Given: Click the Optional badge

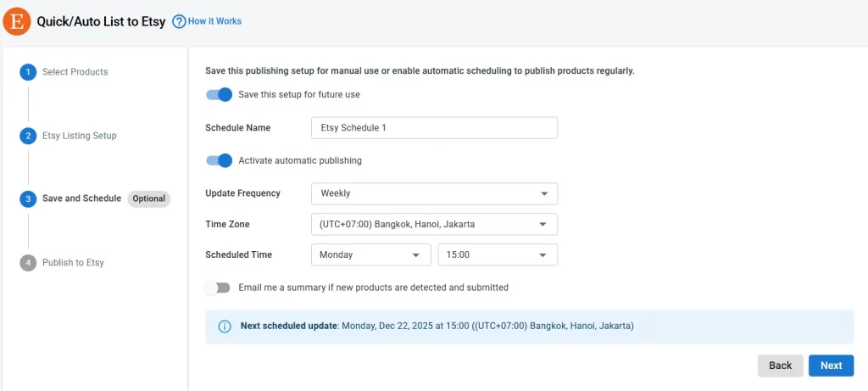Looking at the screenshot, I should 149,198.
